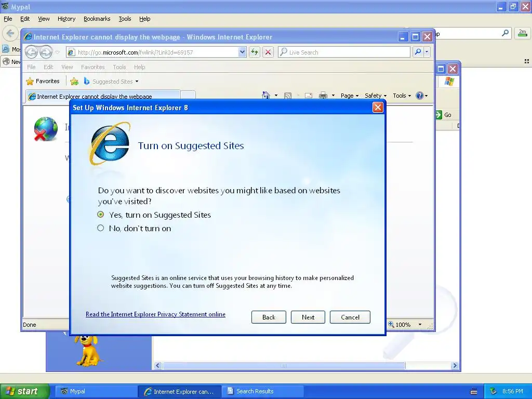Viewport: 532px width, 399px height.
Task: Click the search companion dog character
Action: 87,350
